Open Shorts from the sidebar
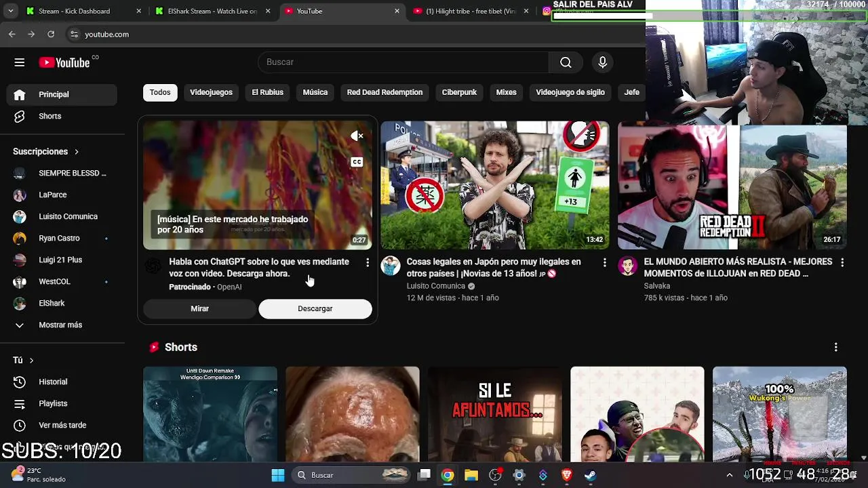This screenshot has height=488, width=868. tap(62, 116)
